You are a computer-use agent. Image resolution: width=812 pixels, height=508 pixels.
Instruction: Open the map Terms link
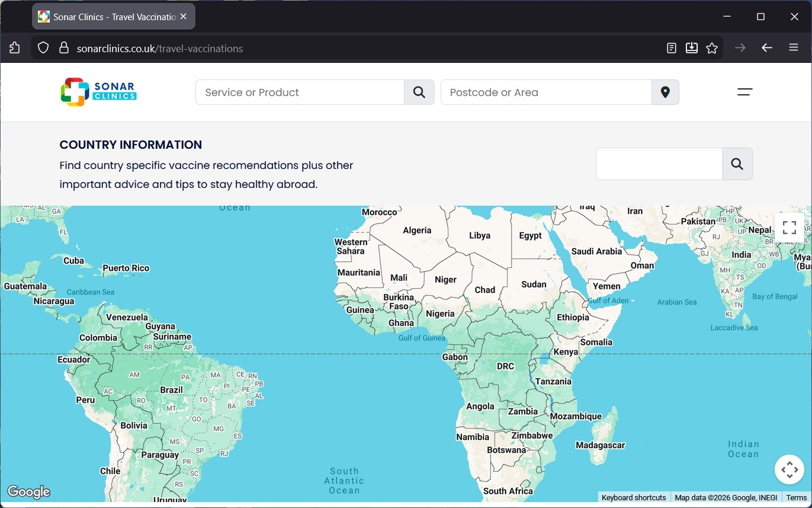796,498
